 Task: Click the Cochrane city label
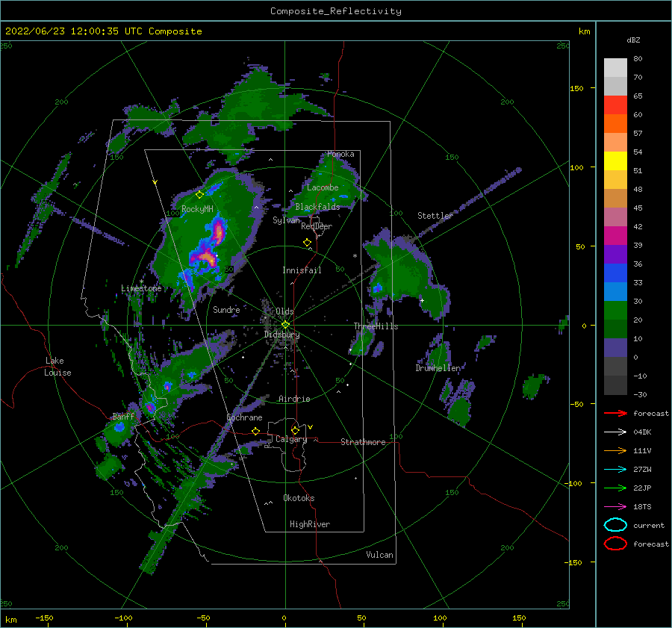244,417
